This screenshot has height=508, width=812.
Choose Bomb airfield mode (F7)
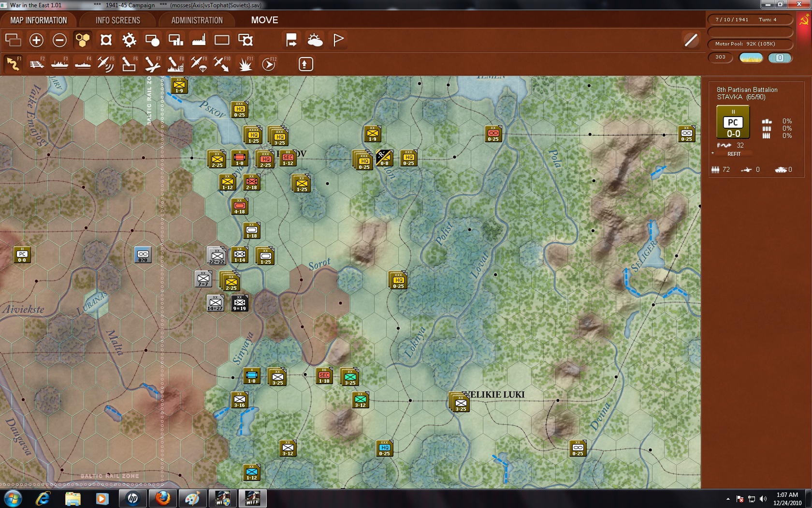(x=152, y=64)
